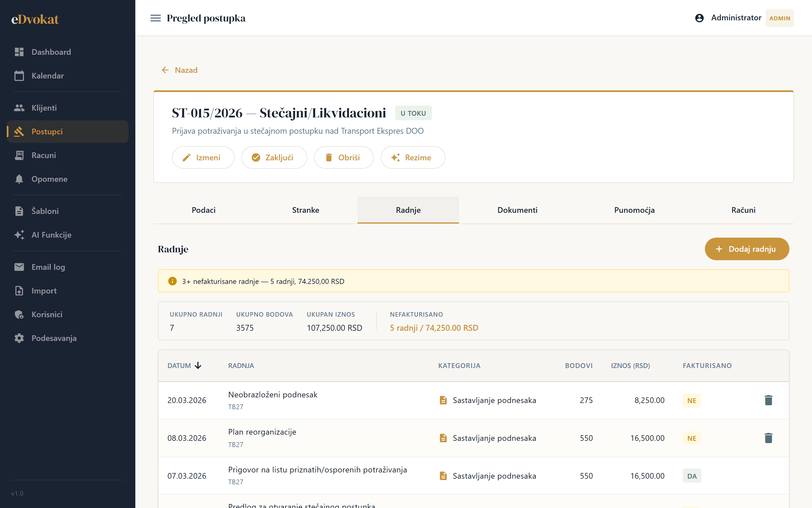Open AI Funkcije in sidebar

67,235
